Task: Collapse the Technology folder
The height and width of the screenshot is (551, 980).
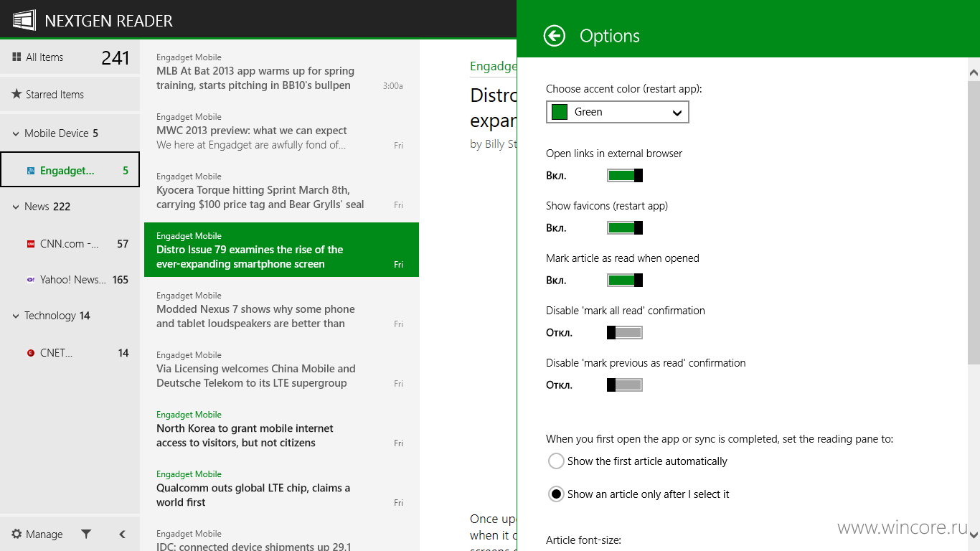Action: (x=17, y=316)
